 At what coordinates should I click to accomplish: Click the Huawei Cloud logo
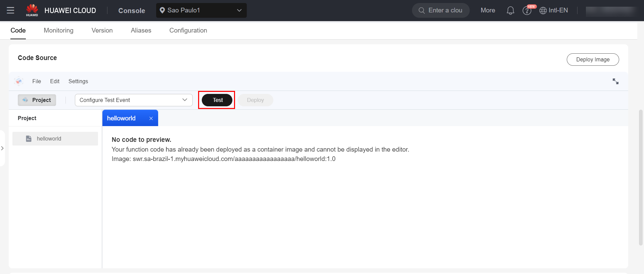tap(32, 10)
